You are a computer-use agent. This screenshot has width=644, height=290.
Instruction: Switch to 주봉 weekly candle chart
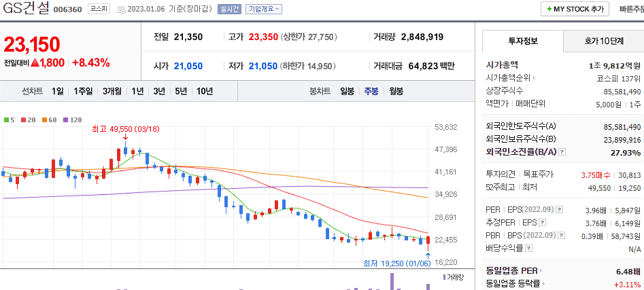pyautogui.click(x=371, y=92)
